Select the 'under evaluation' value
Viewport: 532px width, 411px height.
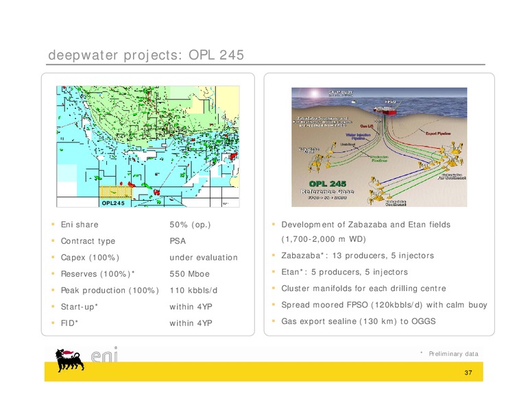click(x=204, y=258)
